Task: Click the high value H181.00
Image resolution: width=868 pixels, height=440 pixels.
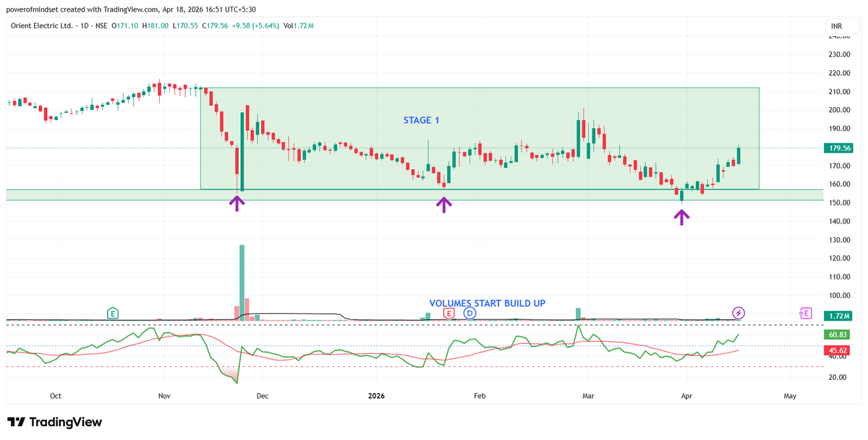Action: pos(157,26)
